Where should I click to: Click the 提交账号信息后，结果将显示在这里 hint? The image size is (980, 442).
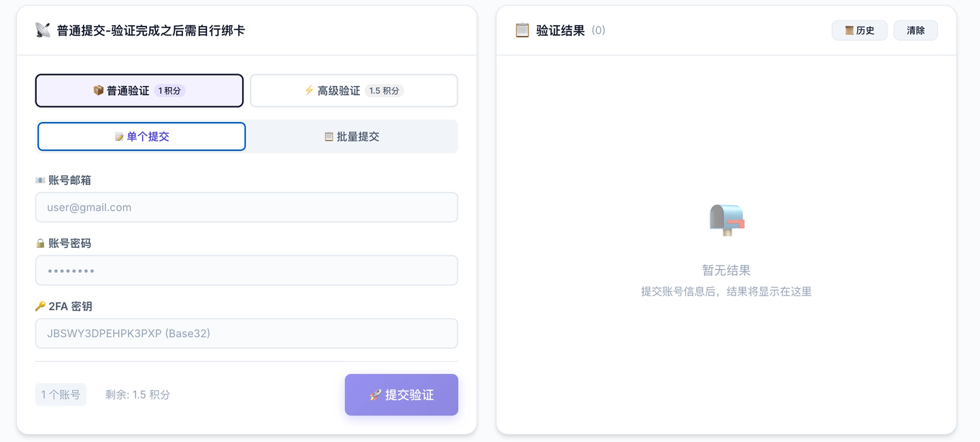point(726,291)
